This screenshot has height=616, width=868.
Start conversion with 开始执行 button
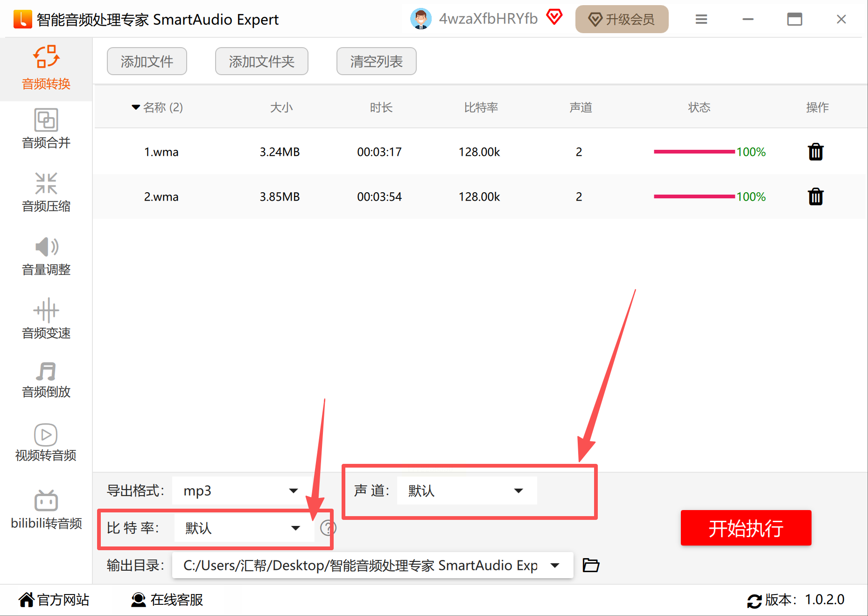tap(746, 528)
